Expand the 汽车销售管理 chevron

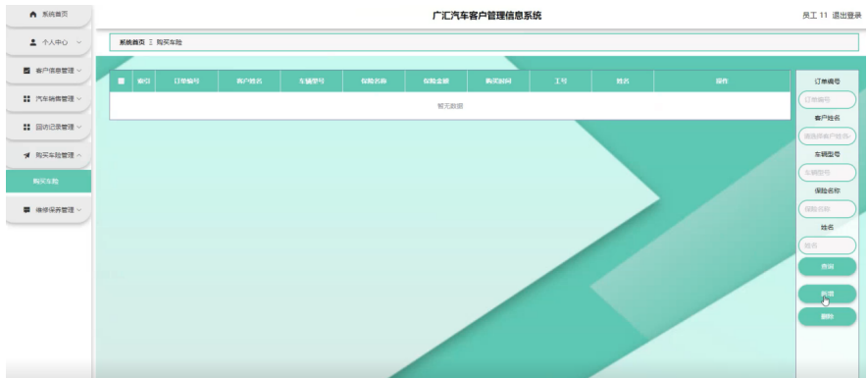pyautogui.click(x=79, y=98)
